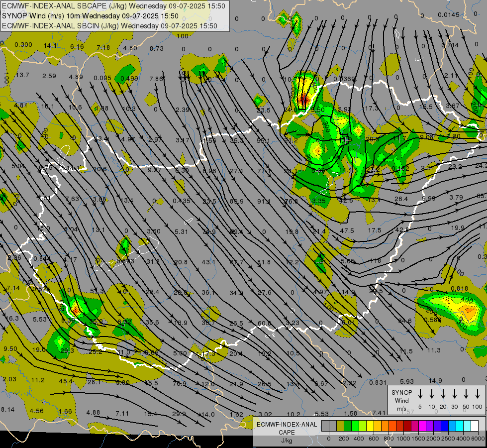Click the map value '29.9'
The height and width of the screenshot is (448, 487).
[x=179, y=414]
